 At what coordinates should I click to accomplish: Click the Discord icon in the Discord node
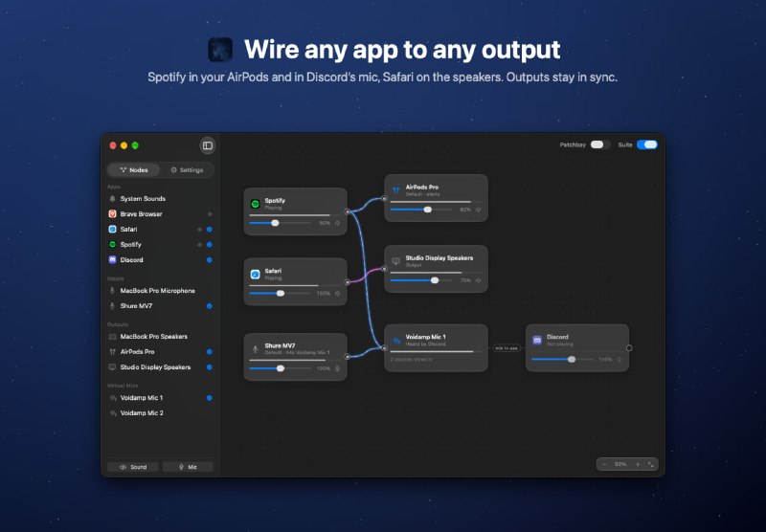537,341
